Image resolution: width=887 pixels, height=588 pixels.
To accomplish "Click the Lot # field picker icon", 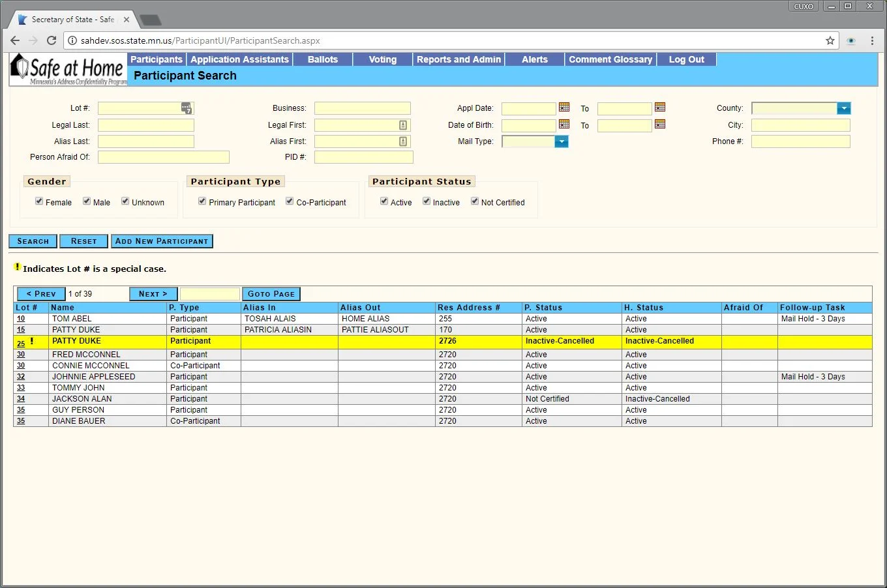I will coord(187,108).
